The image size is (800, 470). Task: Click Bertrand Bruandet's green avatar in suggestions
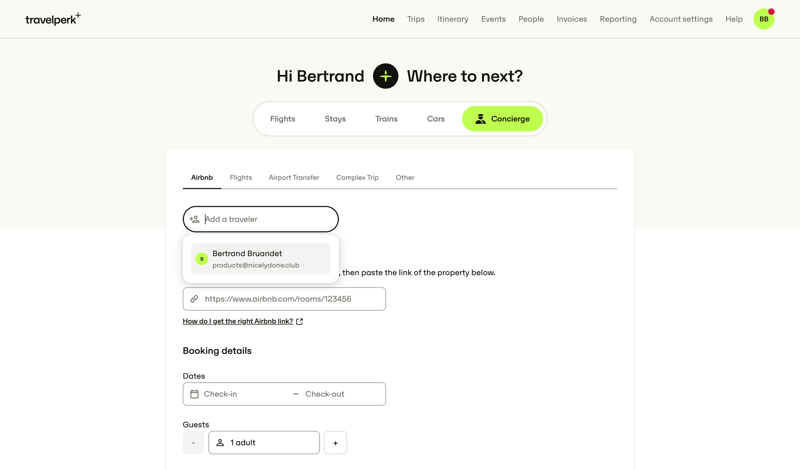(202, 259)
